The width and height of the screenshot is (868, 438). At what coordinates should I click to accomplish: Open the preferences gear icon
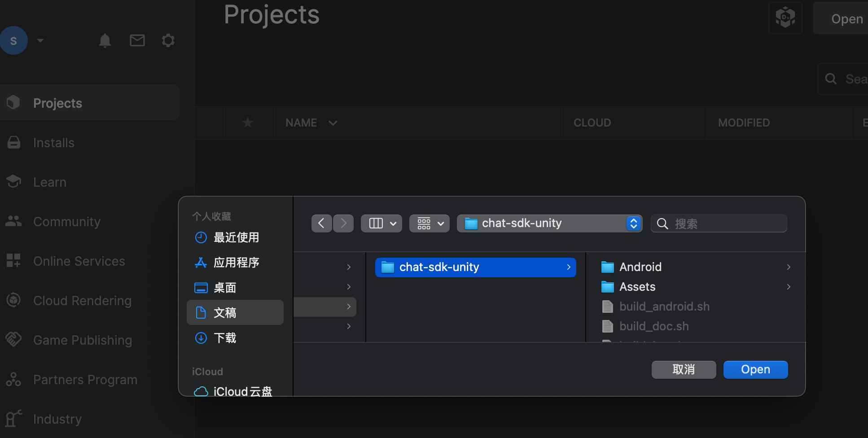168,41
